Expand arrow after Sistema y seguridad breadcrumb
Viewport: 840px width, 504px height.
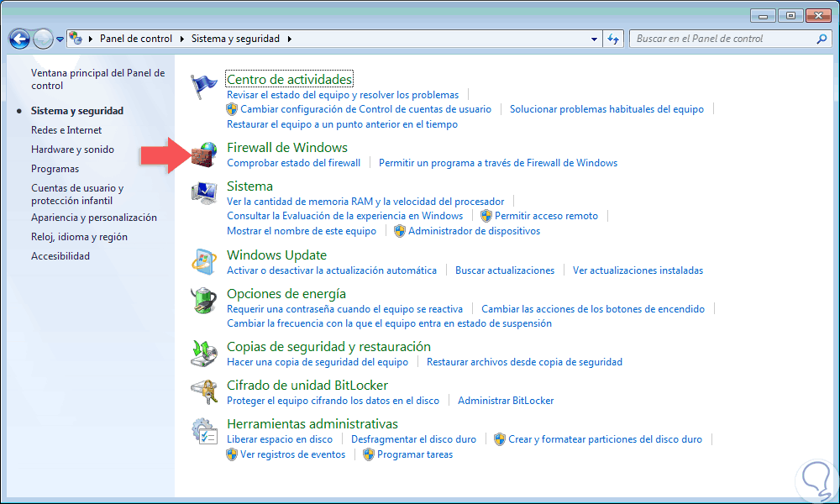click(x=289, y=39)
